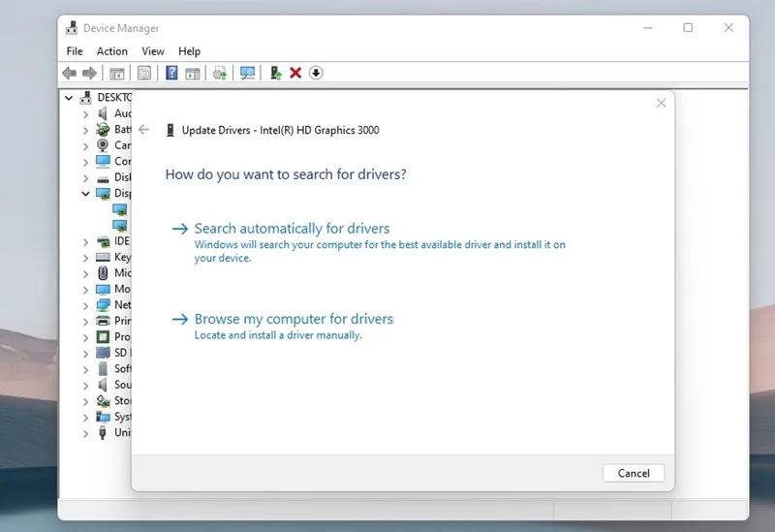
Task: Expand the IDE controllers chevron
Action: tap(85, 241)
